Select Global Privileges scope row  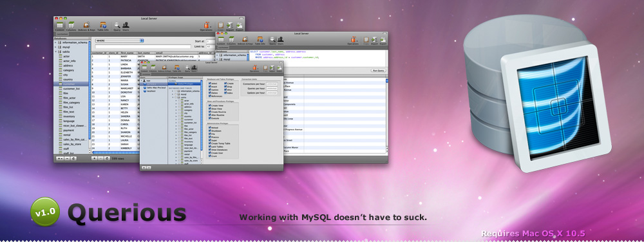click(184, 83)
